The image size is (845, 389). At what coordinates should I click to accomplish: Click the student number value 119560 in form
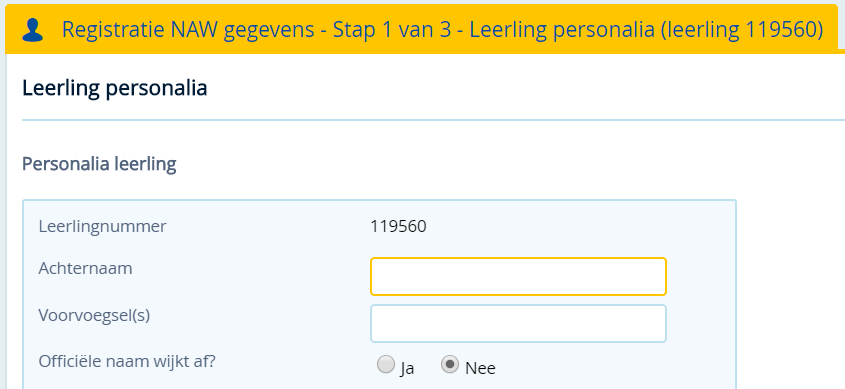[x=398, y=227]
